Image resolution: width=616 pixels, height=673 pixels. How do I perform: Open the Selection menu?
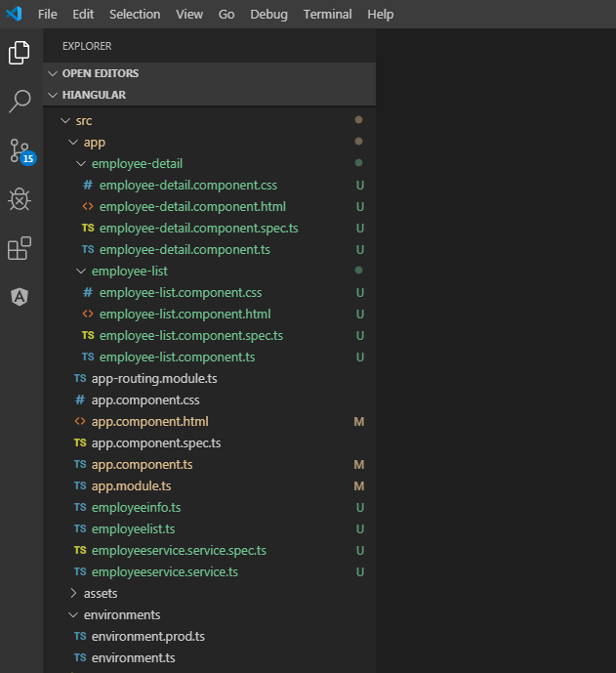(135, 15)
